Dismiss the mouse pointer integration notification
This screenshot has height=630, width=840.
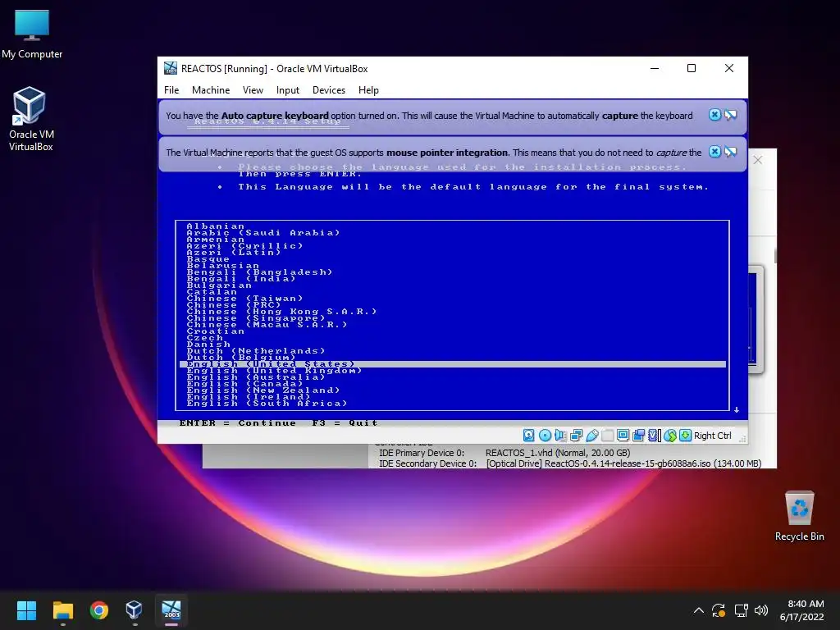[714, 152]
